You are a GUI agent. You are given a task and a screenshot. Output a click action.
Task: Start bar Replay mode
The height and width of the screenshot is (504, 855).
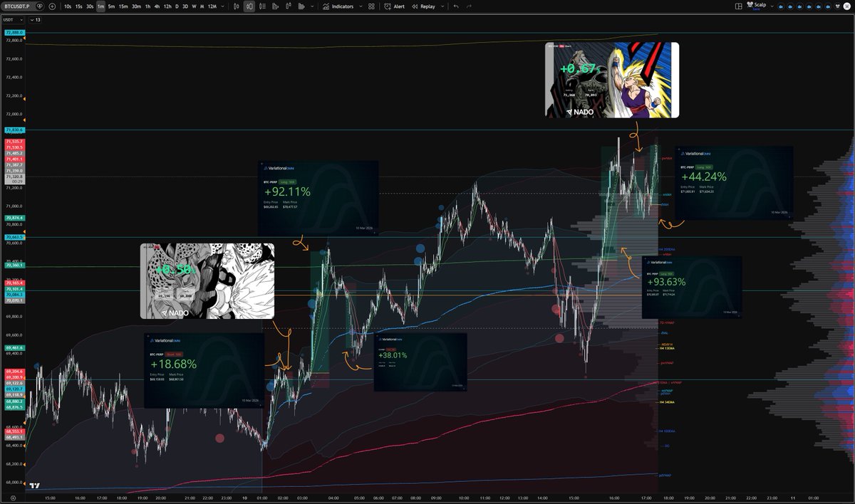click(x=423, y=6)
